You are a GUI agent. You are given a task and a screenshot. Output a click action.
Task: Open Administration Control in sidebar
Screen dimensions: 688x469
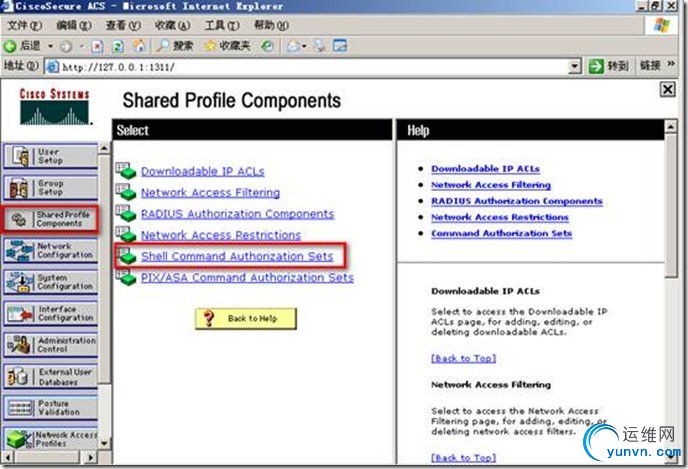(50, 344)
